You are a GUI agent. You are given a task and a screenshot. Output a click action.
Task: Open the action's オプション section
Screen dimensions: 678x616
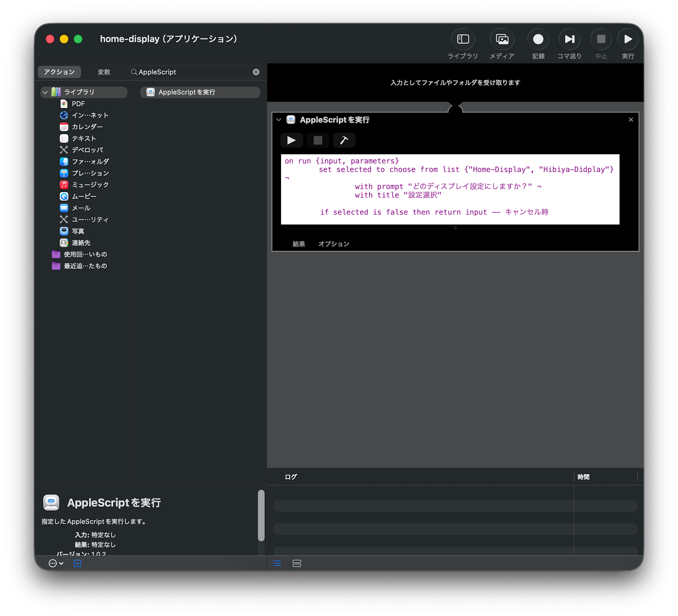click(x=334, y=244)
